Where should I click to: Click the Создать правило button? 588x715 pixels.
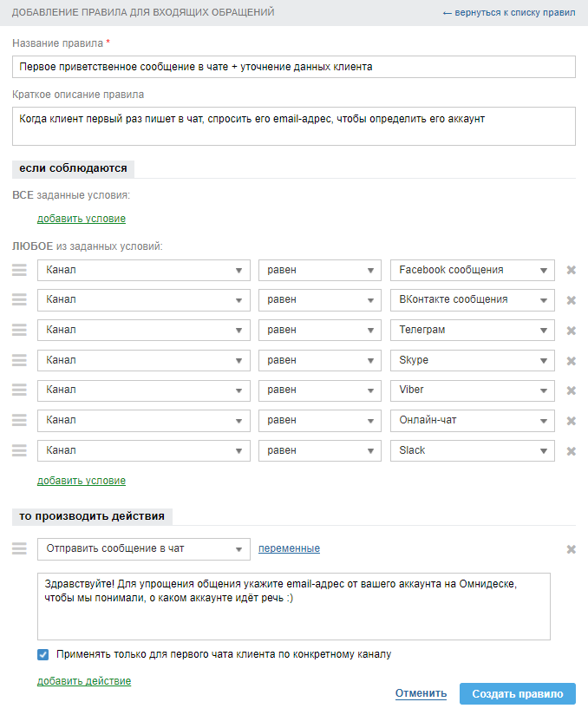(518, 693)
